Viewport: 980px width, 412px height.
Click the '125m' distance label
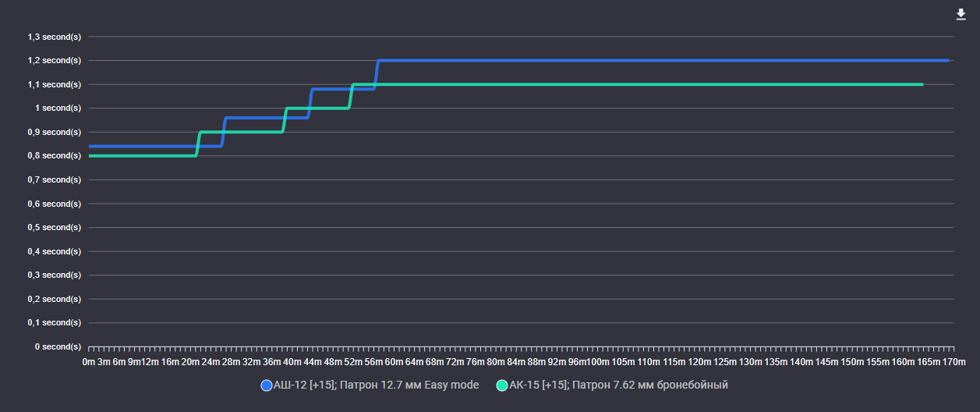[725, 362]
